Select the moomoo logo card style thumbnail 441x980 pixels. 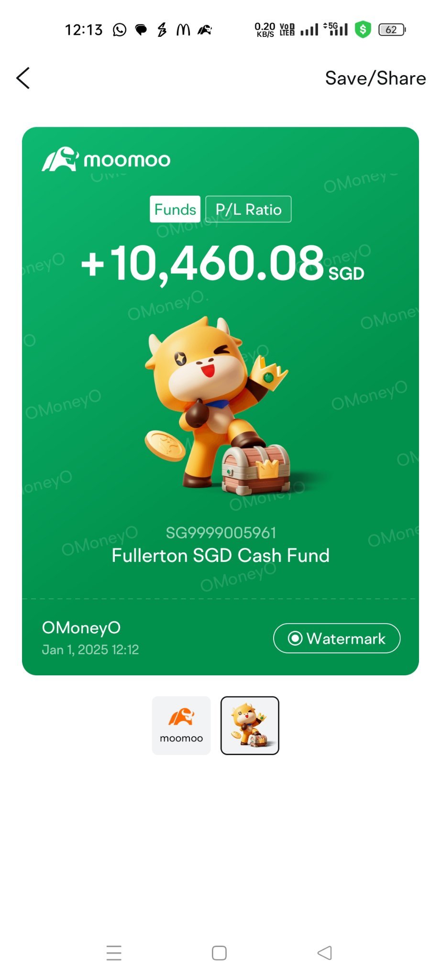click(181, 726)
